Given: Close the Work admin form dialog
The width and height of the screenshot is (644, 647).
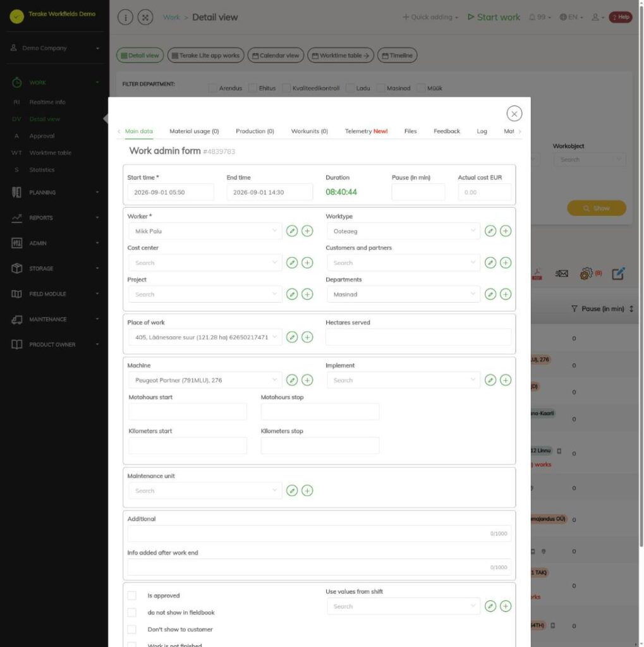Looking at the screenshot, I should (514, 114).
